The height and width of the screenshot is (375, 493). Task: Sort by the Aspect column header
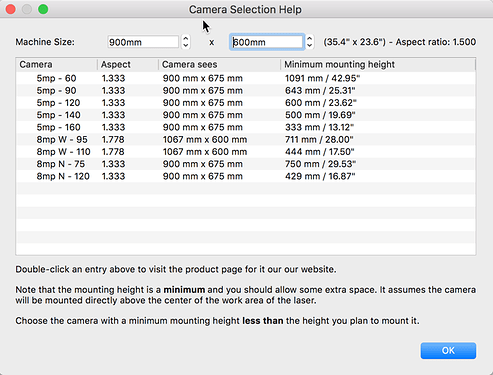128,64
